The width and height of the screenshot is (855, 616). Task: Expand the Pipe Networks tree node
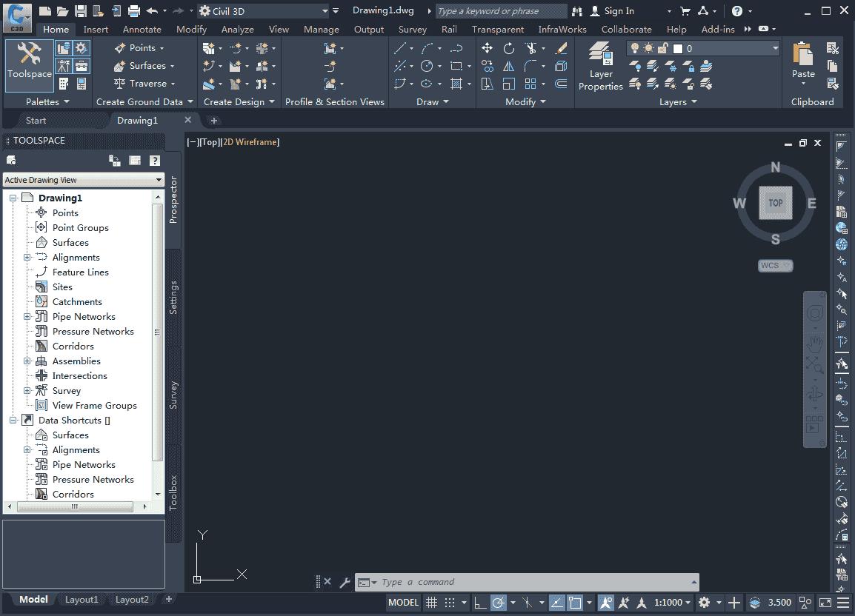coord(27,317)
